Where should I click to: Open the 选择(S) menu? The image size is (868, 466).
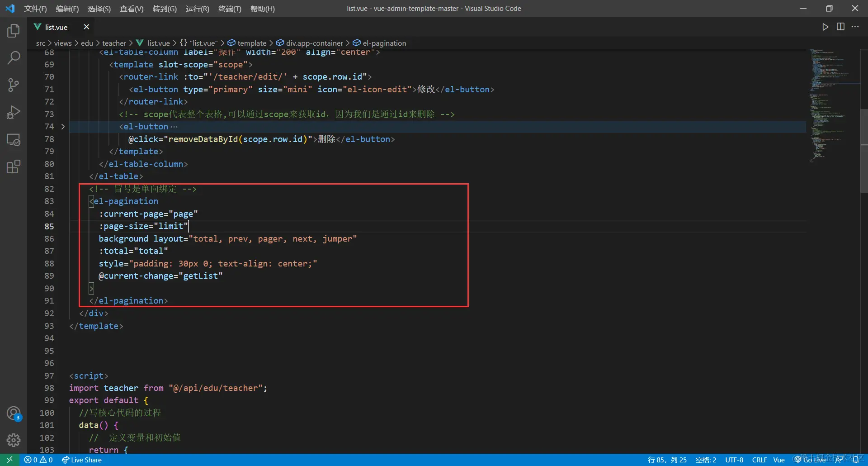pos(99,9)
